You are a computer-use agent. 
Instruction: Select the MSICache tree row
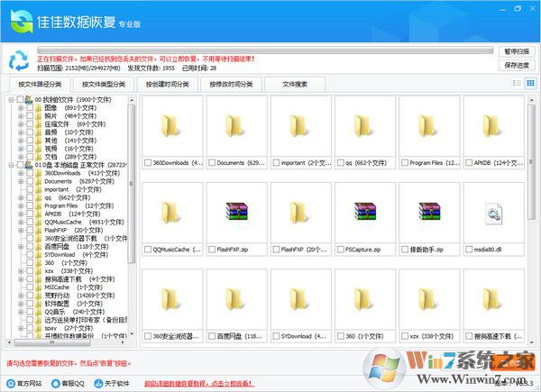74,287
